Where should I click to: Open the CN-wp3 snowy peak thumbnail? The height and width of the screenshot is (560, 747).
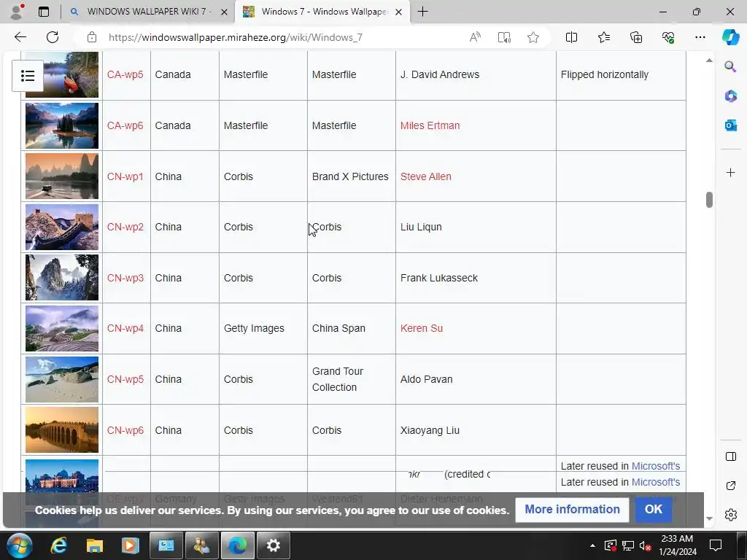coord(62,278)
